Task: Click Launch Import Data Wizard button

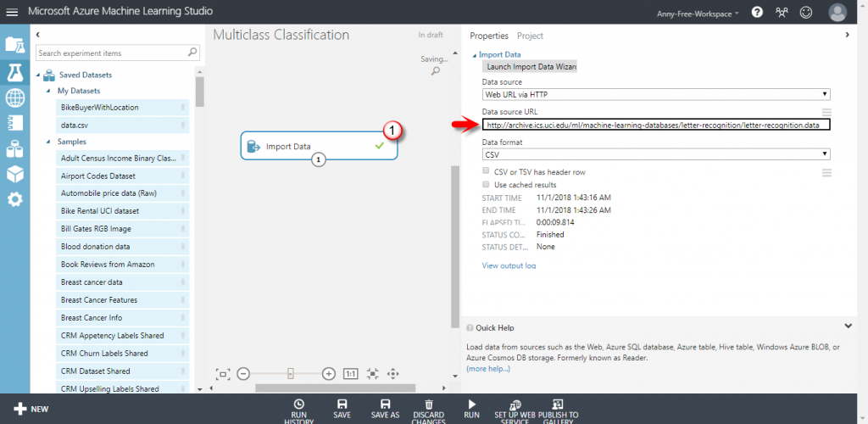Action: pos(530,66)
